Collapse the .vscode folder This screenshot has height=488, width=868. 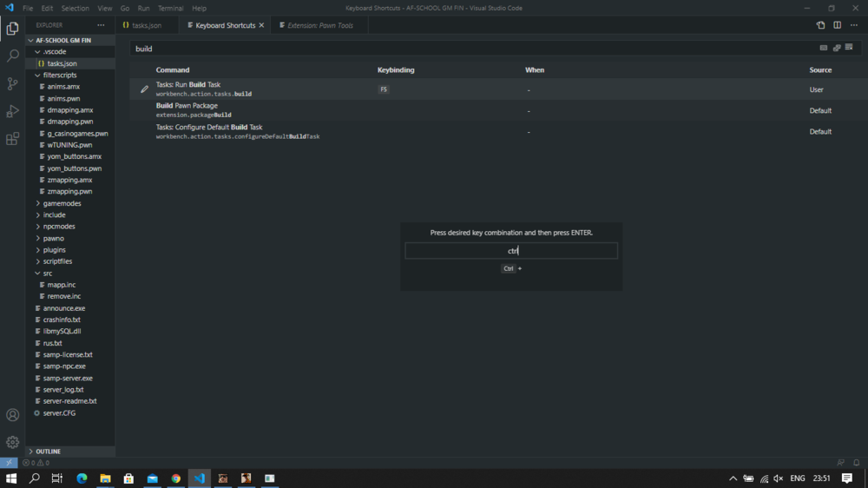click(69, 51)
